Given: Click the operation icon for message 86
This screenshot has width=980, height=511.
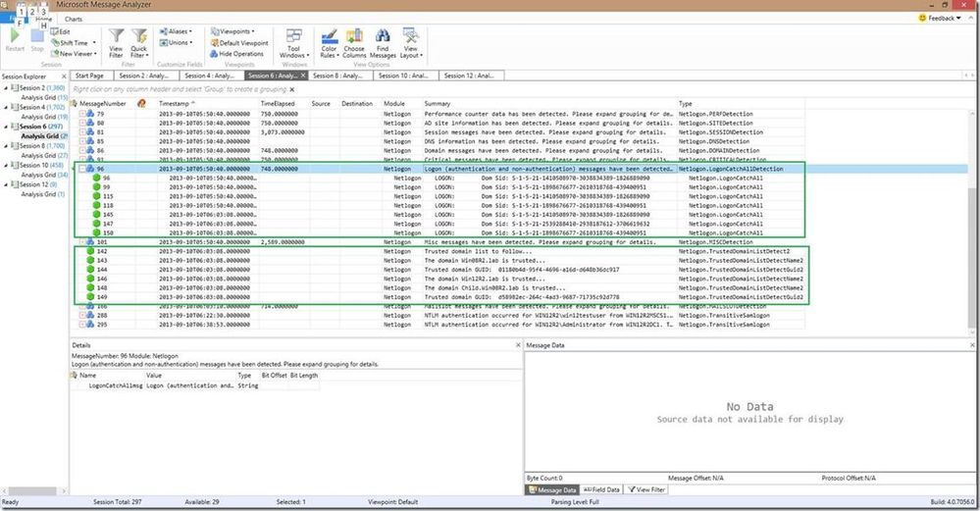Looking at the screenshot, I should 90,150.
